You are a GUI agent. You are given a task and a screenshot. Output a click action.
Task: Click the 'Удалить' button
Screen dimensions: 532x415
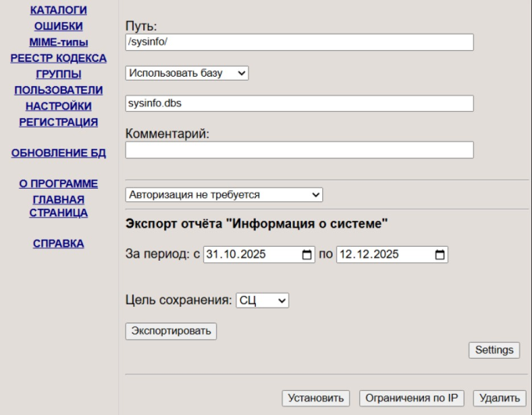click(499, 398)
